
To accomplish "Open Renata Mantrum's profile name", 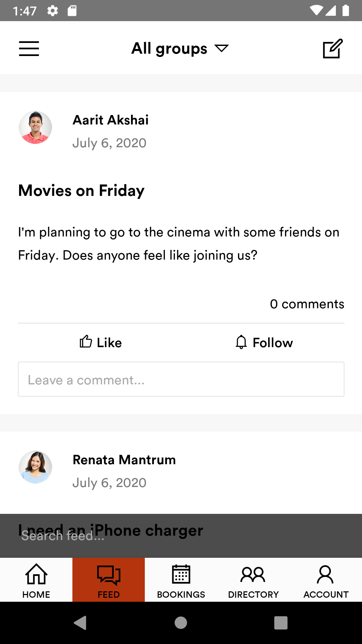I will coord(124,460).
